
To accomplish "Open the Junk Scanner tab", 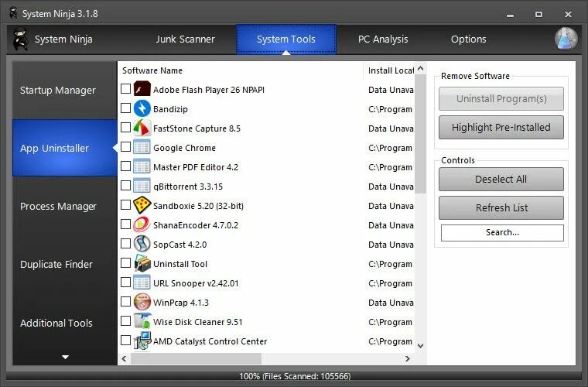I will click(x=185, y=39).
